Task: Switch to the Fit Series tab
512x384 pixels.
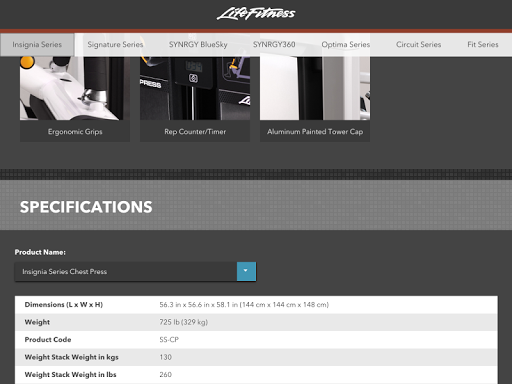Action: (483, 45)
